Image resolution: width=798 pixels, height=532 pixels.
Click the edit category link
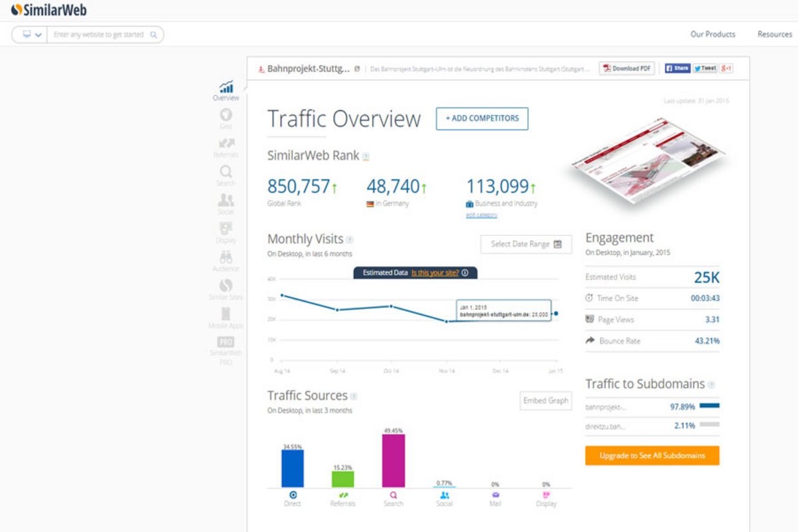pos(481,215)
